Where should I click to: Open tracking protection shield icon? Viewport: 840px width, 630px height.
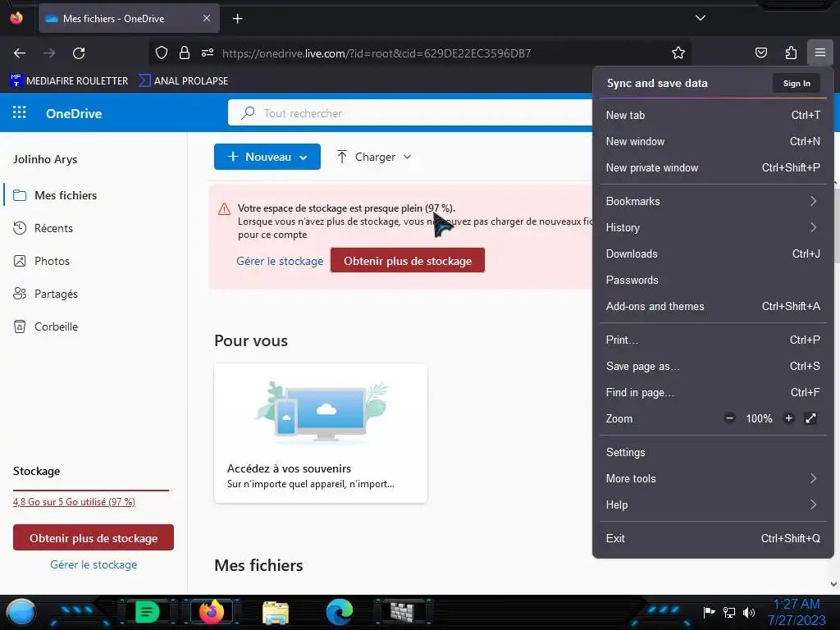pos(162,53)
